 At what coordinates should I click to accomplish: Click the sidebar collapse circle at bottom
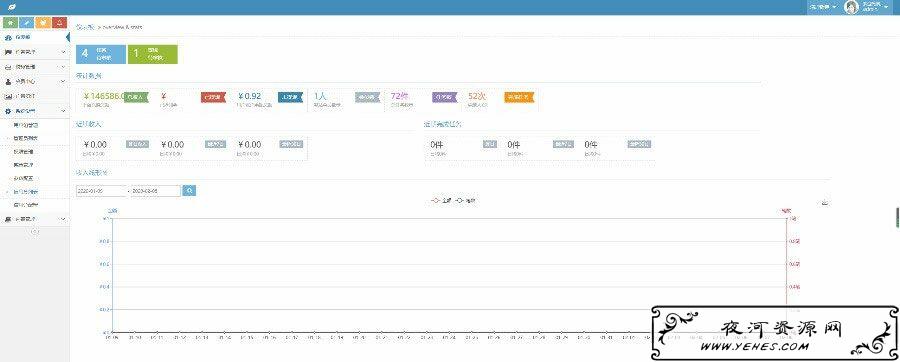(34, 231)
